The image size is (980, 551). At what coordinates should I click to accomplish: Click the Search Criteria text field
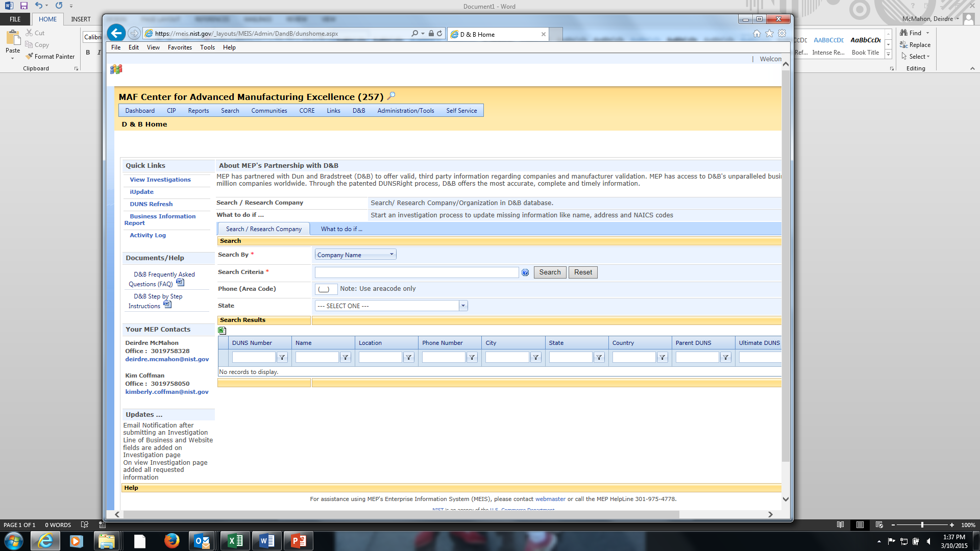pyautogui.click(x=416, y=273)
